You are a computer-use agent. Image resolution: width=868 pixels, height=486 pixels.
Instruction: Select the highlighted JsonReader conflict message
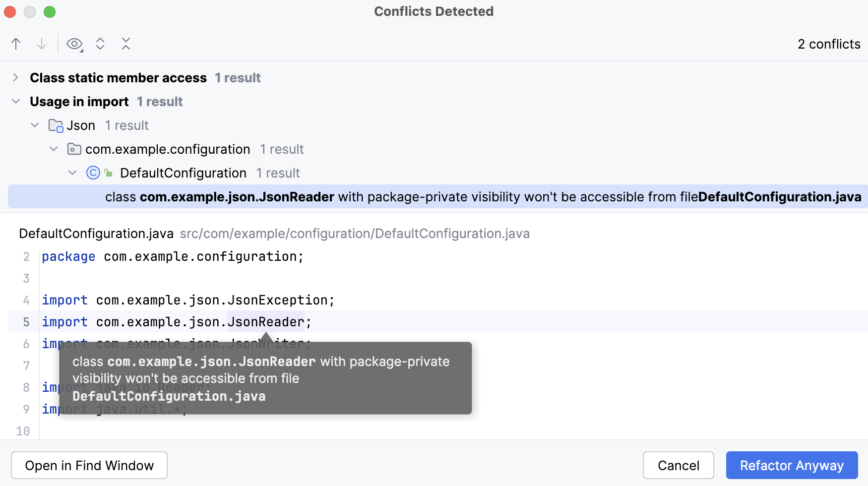coord(434,196)
